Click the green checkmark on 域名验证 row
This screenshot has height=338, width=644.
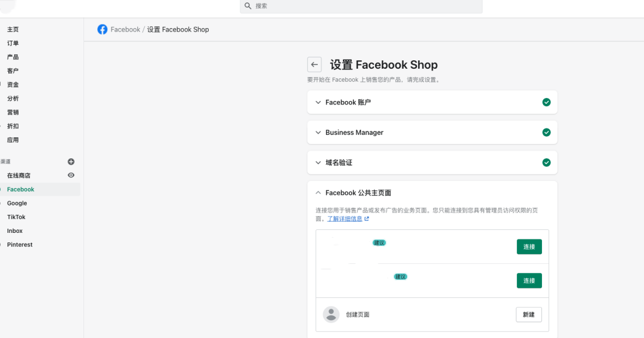pos(546,162)
